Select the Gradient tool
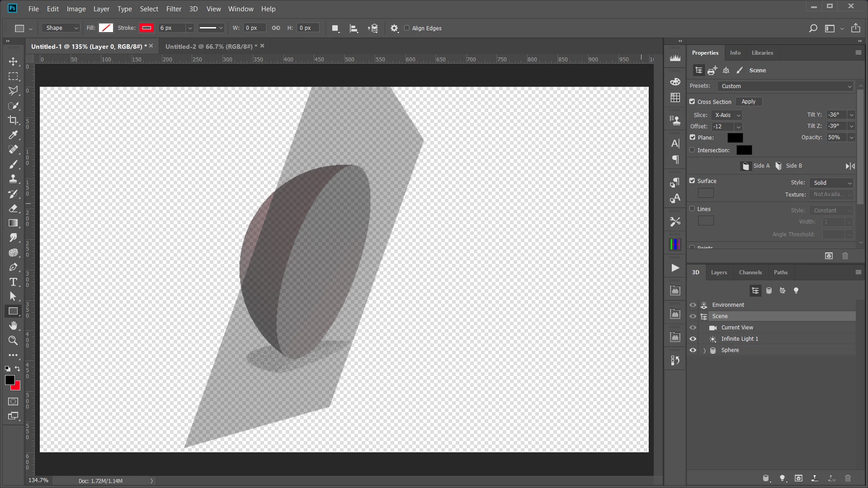The height and width of the screenshot is (488, 868). pyautogui.click(x=13, y=223)
